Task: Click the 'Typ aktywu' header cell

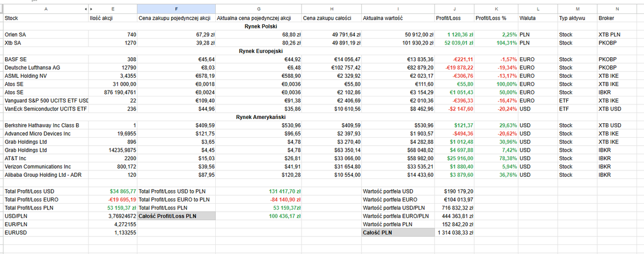Action: 577,18
